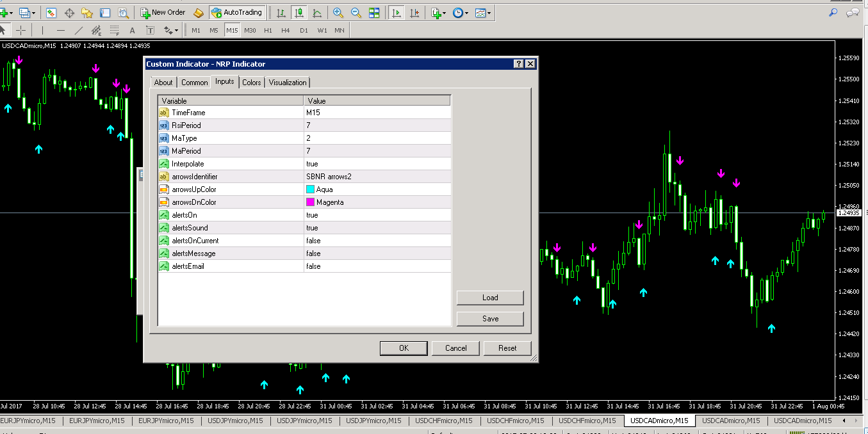Viewport: 868px width, 434px height.
Task: Click the search magnifier icon
Action: [833, 12]
